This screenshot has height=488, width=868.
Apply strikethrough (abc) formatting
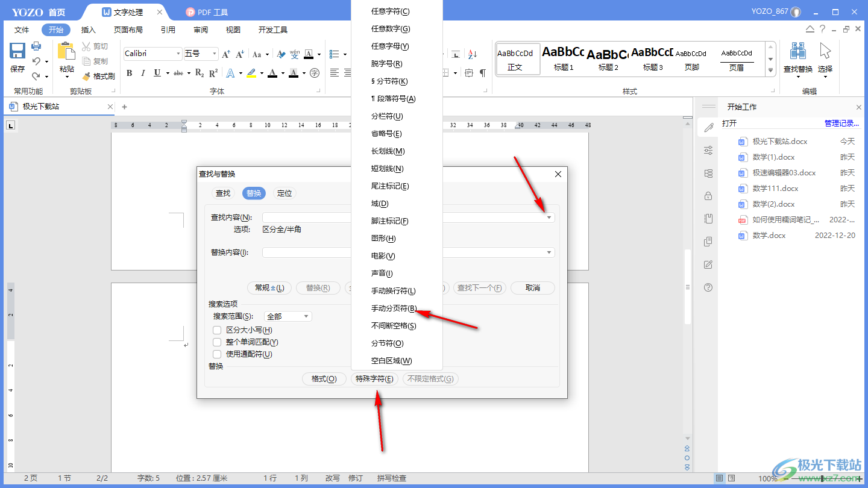point(178,73)
